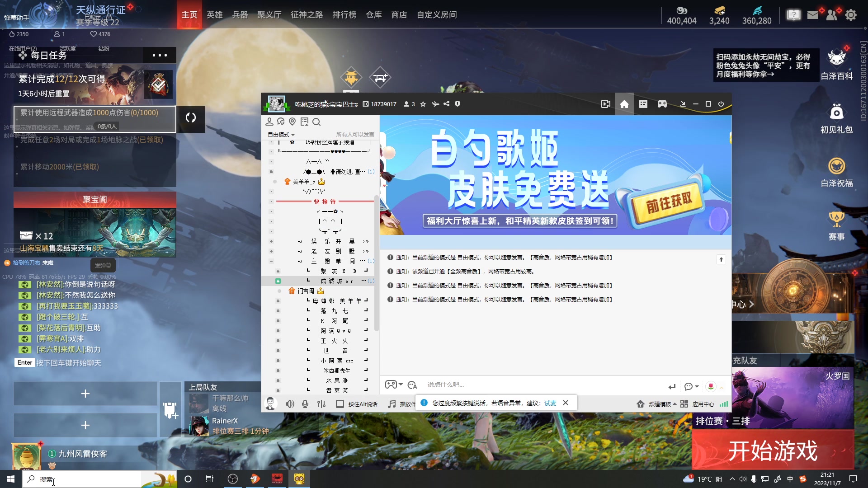Click the YY channel list vertical scrollbar

(377, 263)
